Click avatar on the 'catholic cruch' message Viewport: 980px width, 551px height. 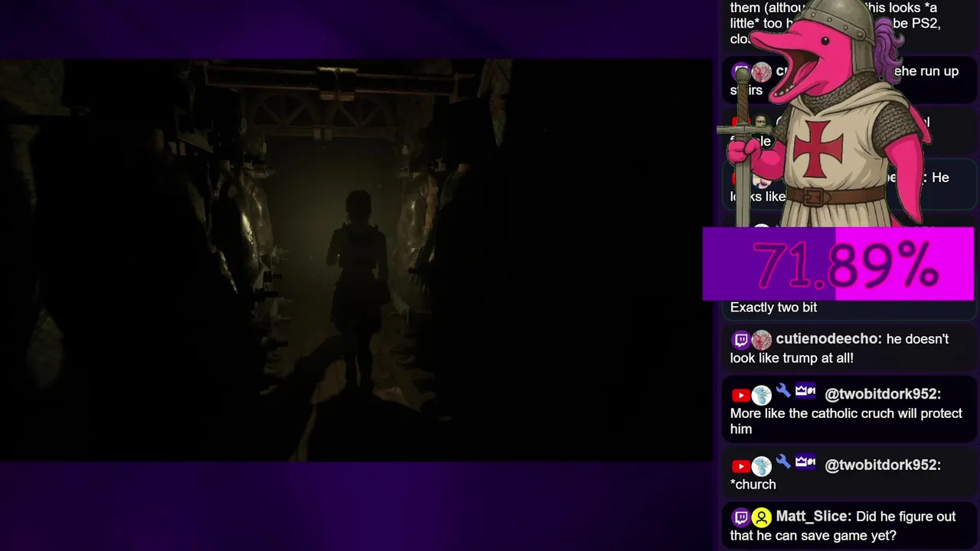click(761, 395)
